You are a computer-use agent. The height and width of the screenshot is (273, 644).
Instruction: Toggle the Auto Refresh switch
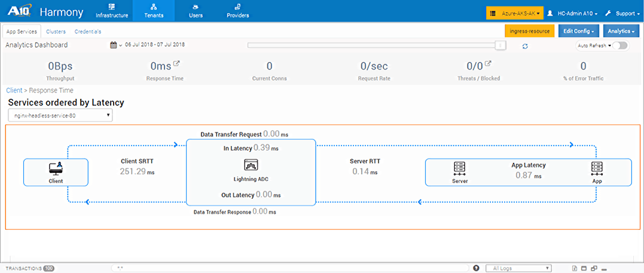[x=620, y=45]
